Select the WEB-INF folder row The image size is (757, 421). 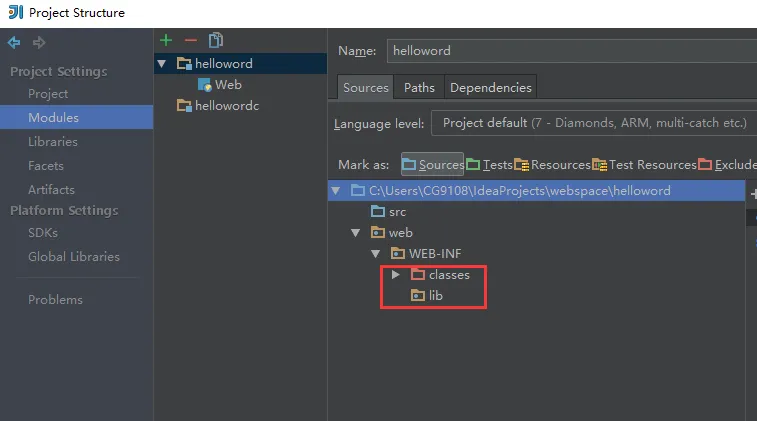[x=536, y=253]
